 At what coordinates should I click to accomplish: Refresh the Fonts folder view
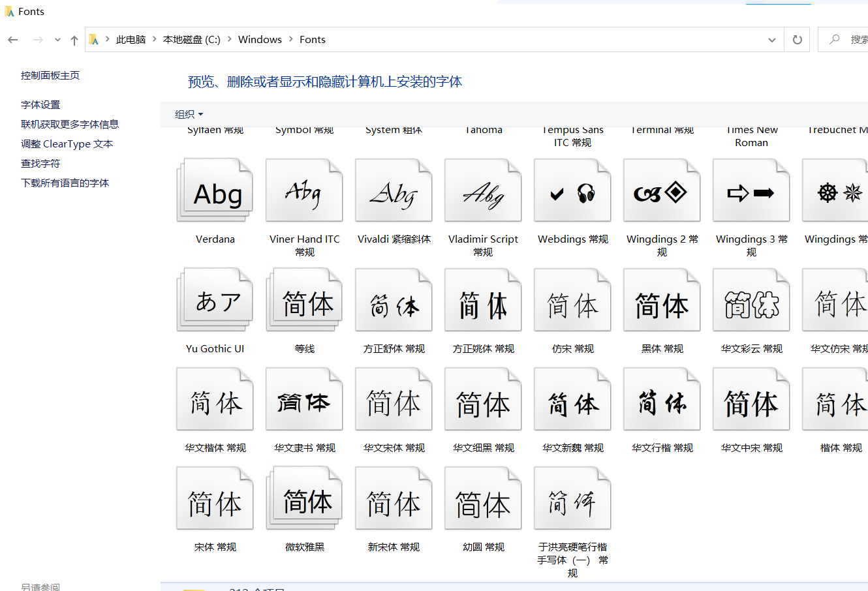point(798,40)
